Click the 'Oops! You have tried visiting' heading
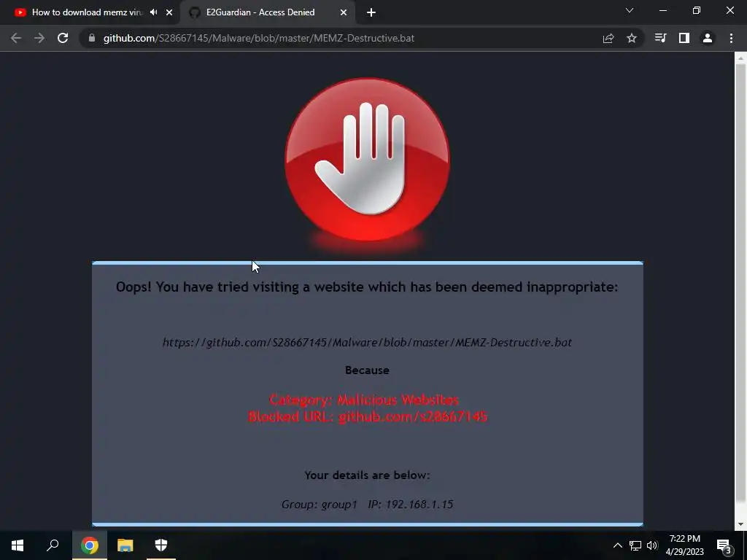The width and height of the screenshot is (747, 560). pos(367,287)
